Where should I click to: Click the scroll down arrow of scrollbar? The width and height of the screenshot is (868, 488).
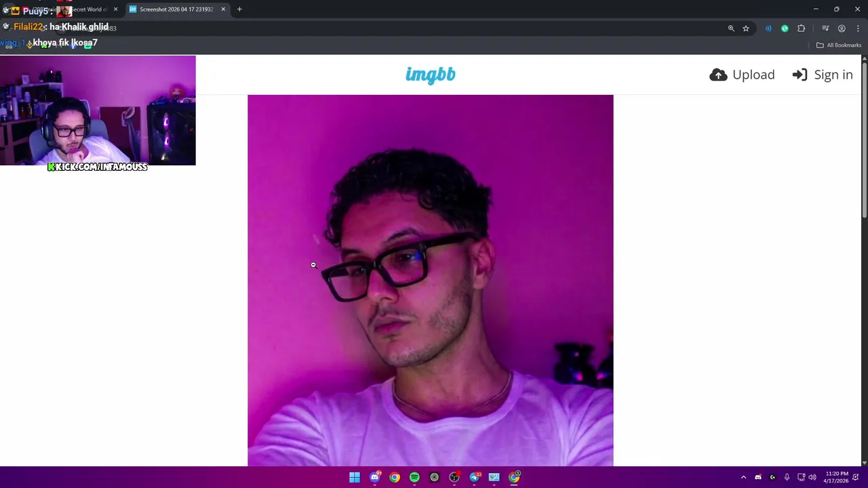[x=864, y=463]
